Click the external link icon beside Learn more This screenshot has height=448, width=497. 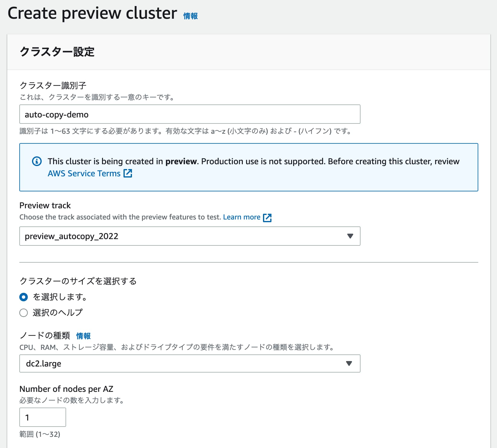point(268,217)
